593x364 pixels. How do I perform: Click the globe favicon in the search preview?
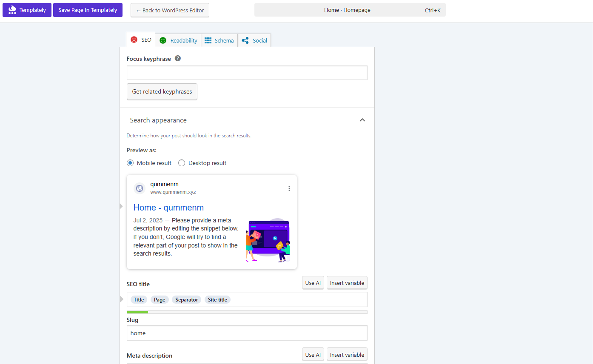pyautogui.click(x=140, y=188)
